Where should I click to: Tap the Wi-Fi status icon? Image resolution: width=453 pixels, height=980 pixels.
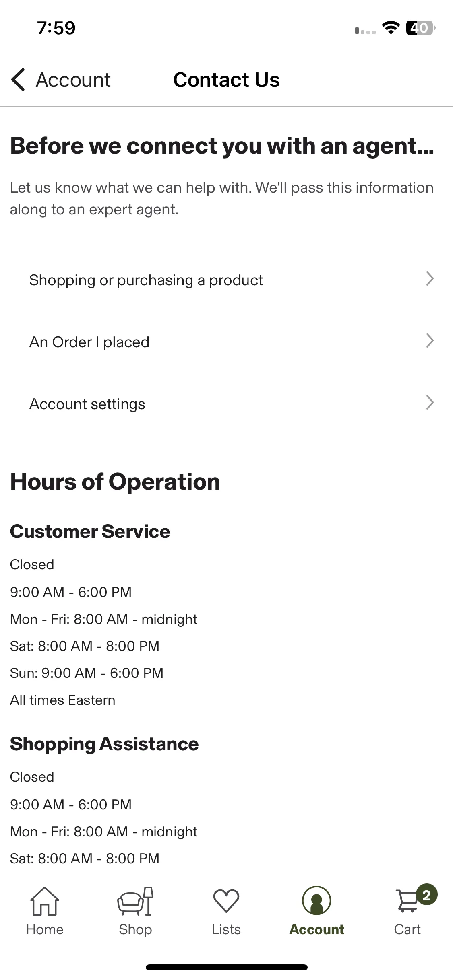pyautogui.click(x=391, y=28)
